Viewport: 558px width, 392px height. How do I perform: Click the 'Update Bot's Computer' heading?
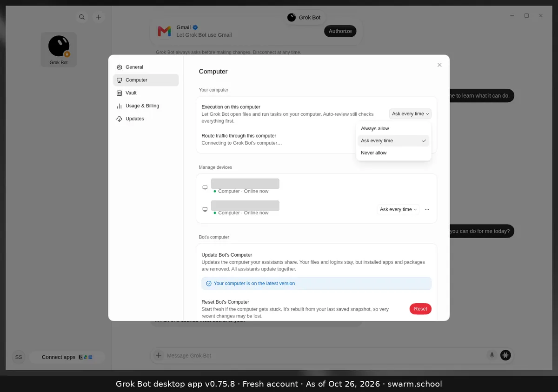point(227,255)
